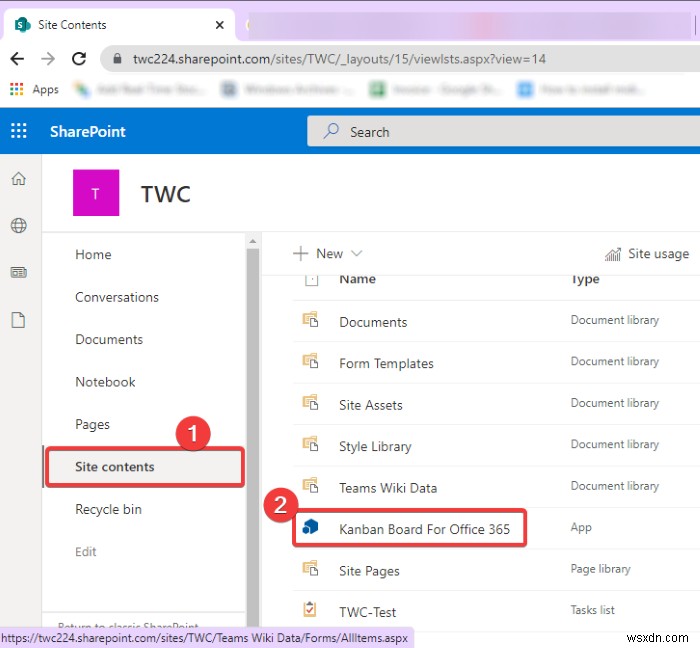Sort by Type column header

click(585, 279)
